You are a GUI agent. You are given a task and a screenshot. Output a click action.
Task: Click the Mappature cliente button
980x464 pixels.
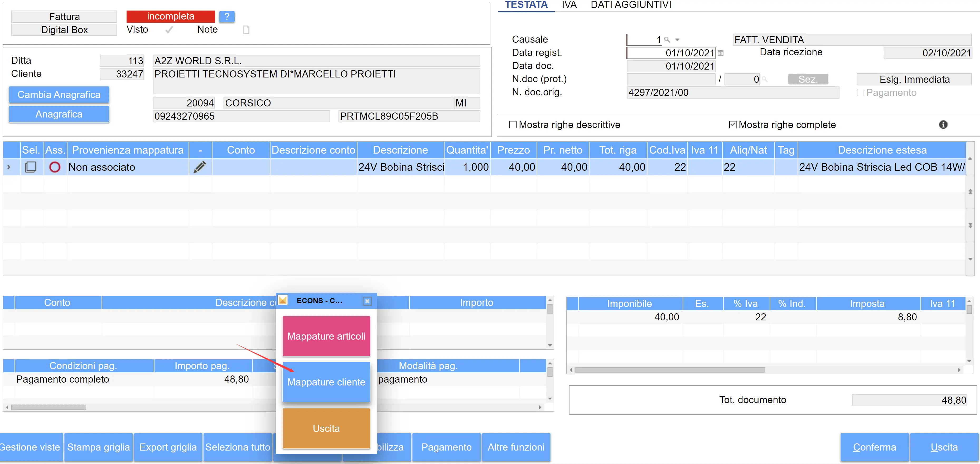pyautogui.click(x=326, y=382)
